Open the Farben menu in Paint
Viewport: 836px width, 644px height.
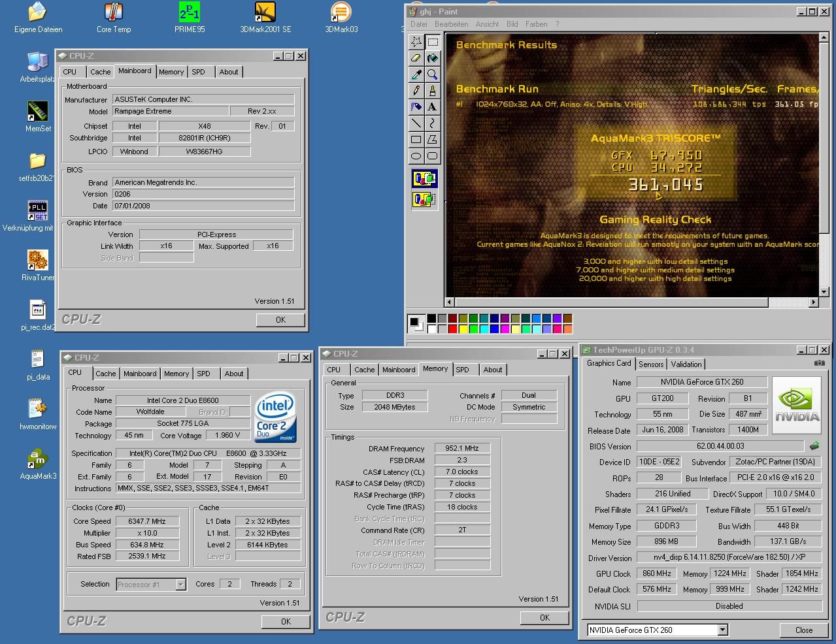pos(536,24)
